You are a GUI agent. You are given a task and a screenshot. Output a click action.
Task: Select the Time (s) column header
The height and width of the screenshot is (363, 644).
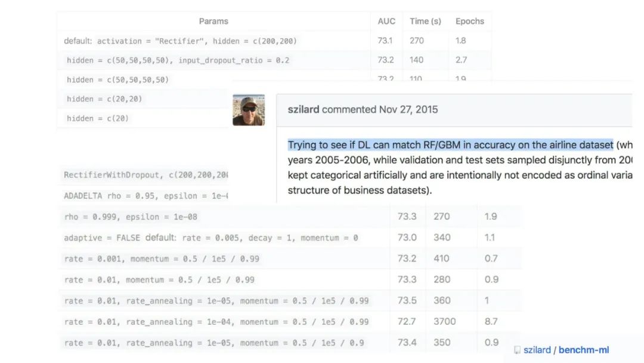[425, 21]
